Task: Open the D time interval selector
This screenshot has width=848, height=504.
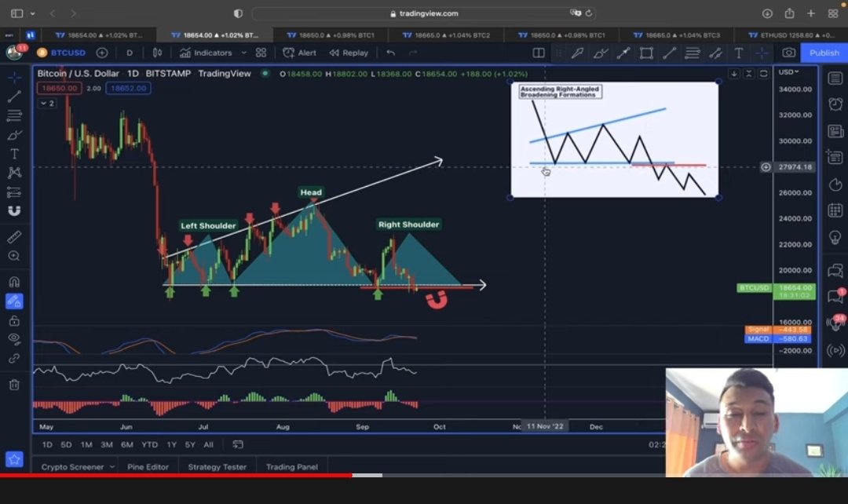Action: tap(130, 53)
